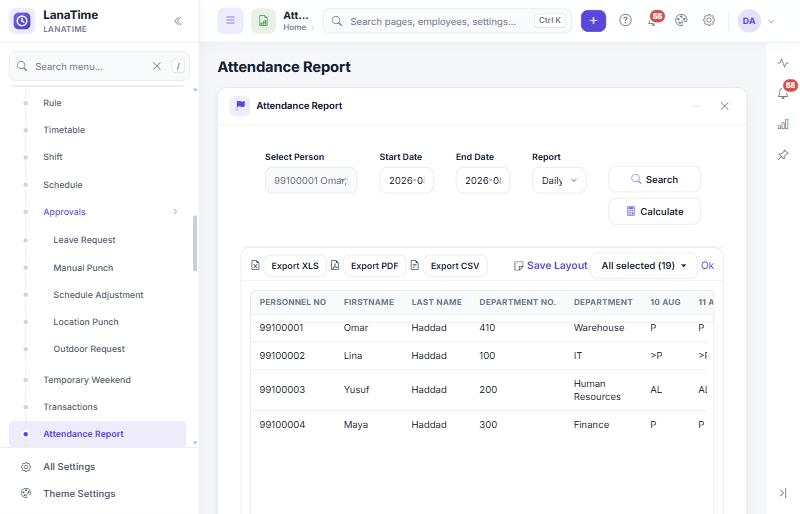Click the green report page icon
Viewport: 800px width, 514px height.
click(263, 21)
